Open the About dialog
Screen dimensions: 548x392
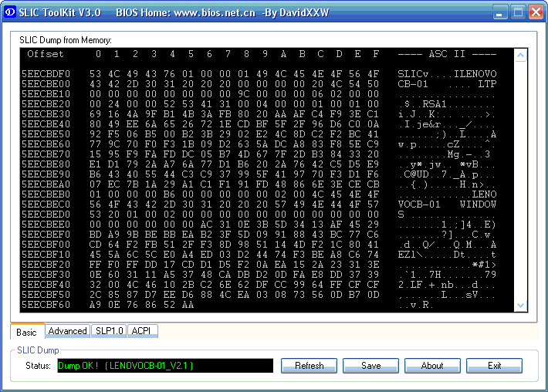coord(432,366)
